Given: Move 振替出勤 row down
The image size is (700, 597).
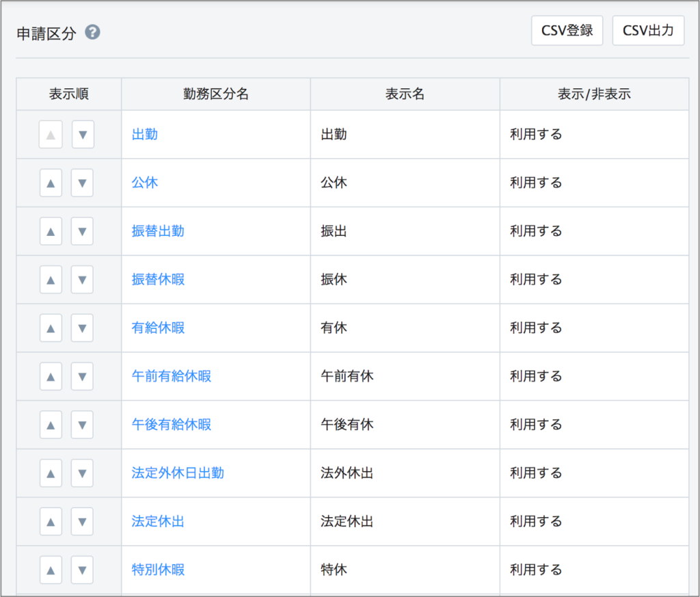Looking at the screenshot, I should click(83, 231).
